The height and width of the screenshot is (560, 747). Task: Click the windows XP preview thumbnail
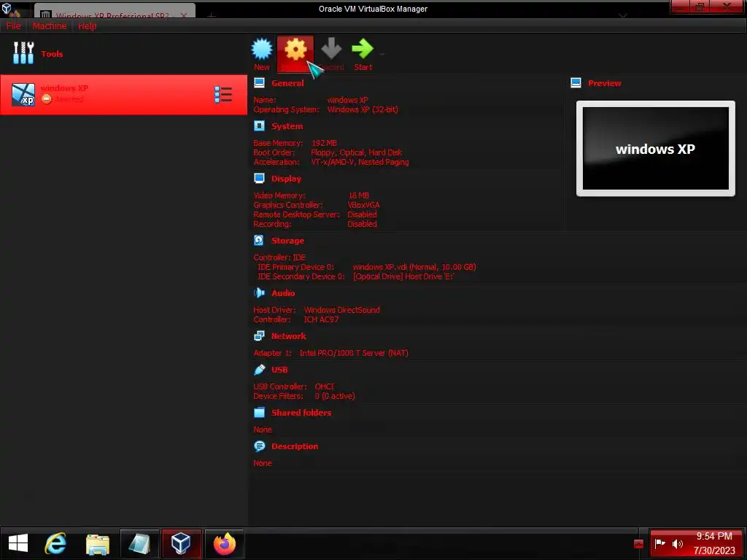[x=656, y=148]
